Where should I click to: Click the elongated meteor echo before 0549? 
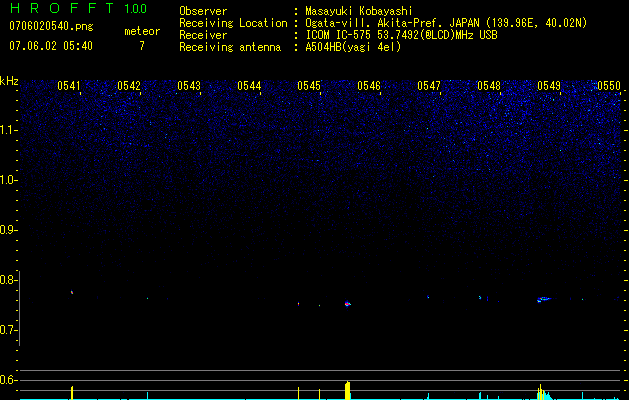tap(544, 299)
